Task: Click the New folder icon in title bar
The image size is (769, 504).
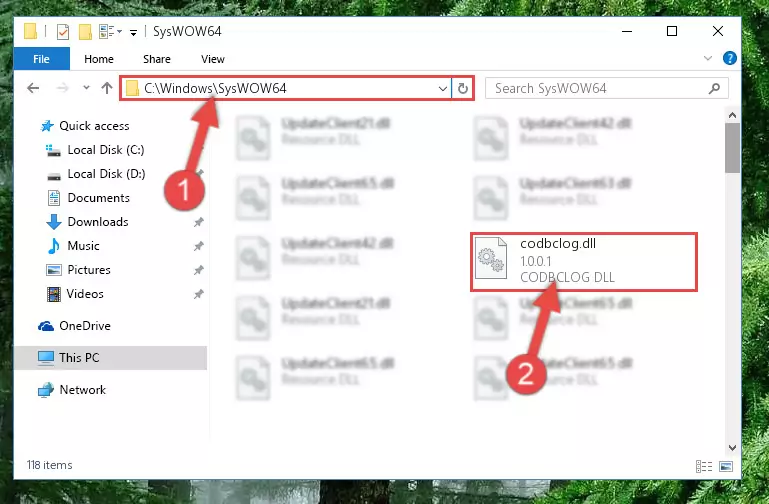Action: tap(85, 32)
